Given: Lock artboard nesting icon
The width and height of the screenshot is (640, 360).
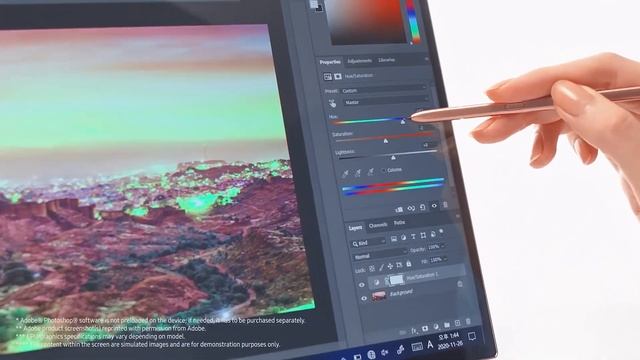Looking at the screenshot, I should (399, 265).
